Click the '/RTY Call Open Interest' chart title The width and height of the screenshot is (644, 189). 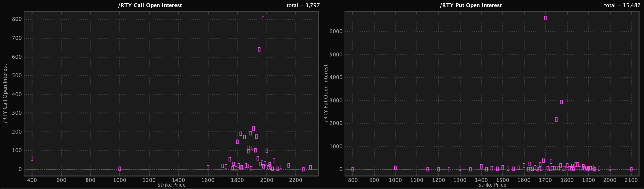click(x=150, y=5)
